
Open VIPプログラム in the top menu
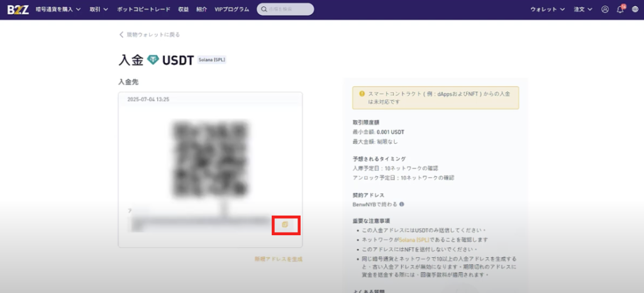(231, 9)
